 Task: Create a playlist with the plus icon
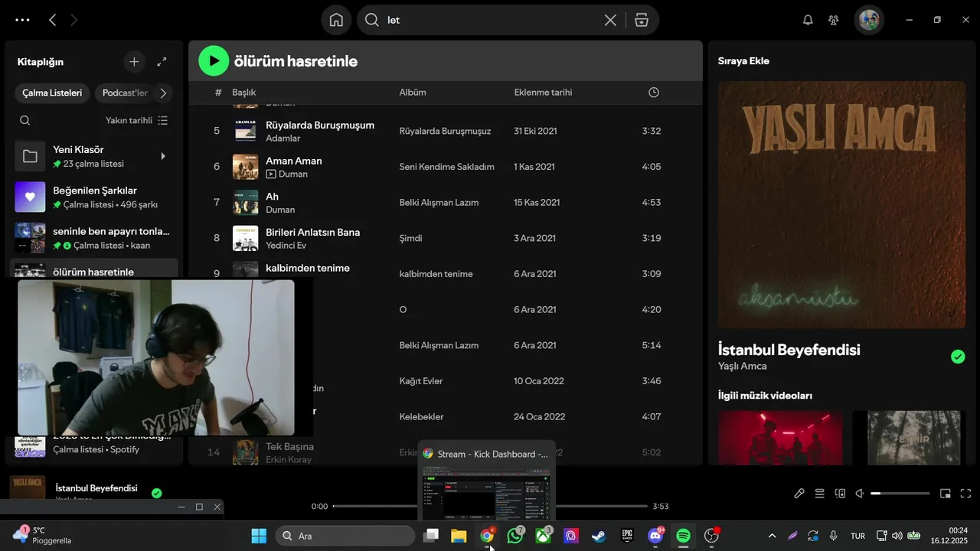tap(134, 62)
